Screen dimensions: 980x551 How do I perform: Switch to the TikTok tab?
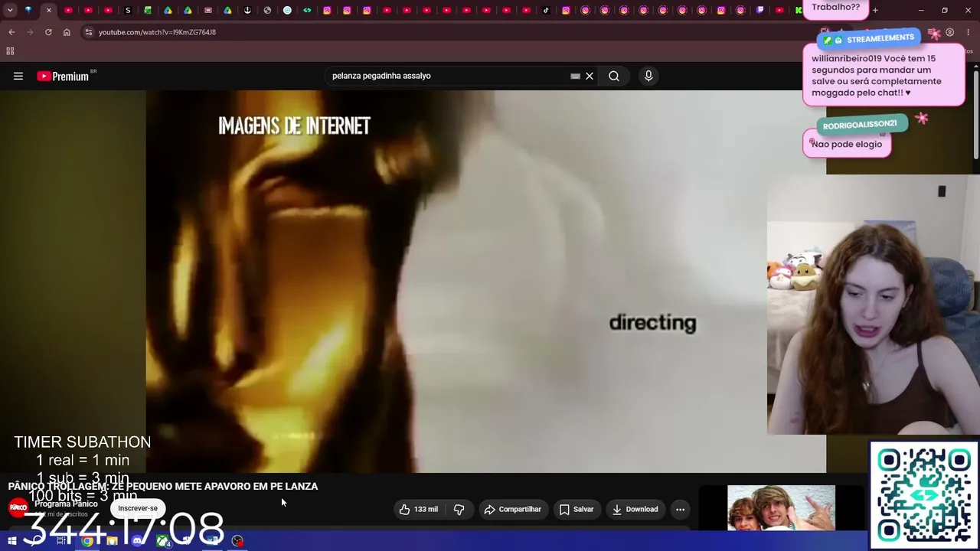[x=546, y=10]
